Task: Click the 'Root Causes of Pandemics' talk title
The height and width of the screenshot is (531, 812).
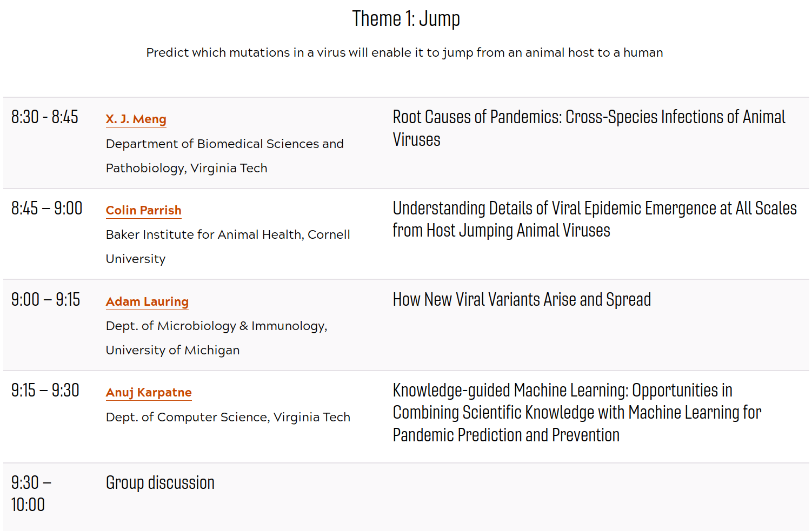Action: tap(589, 128)
